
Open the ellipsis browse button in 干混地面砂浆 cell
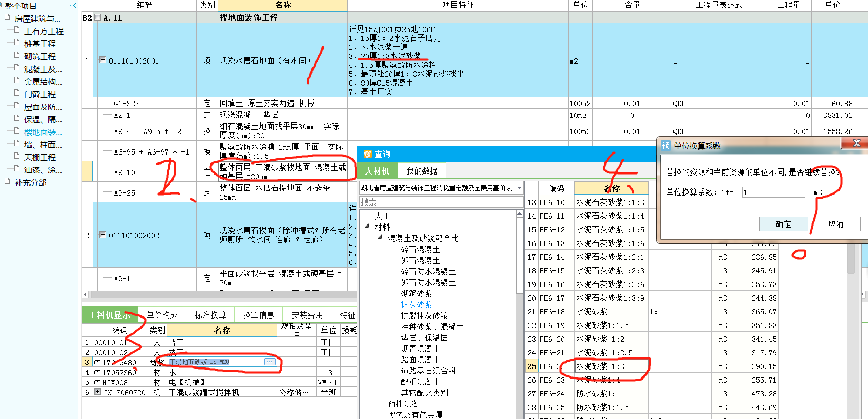(269, 362)
